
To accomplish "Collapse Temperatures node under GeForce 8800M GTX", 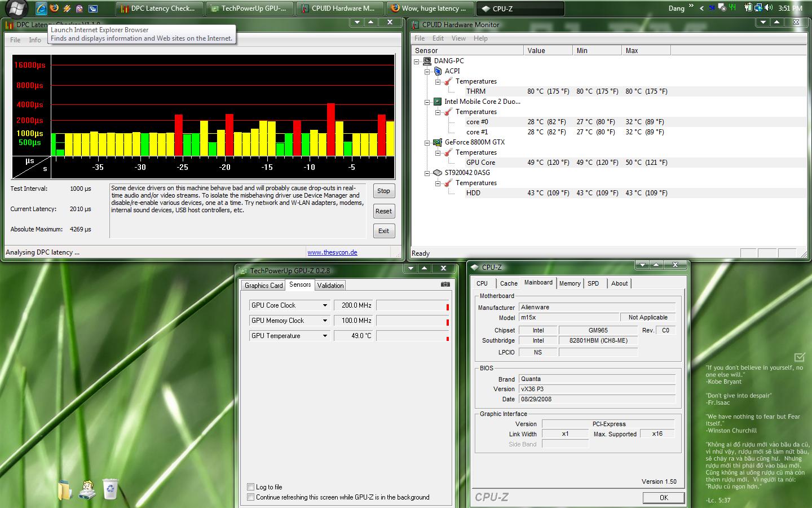I will pyautogui.click(x=438, y=152).
